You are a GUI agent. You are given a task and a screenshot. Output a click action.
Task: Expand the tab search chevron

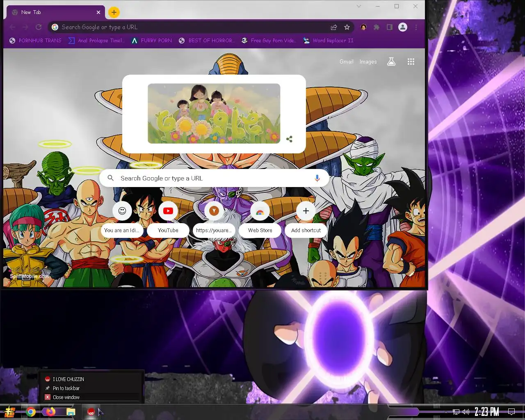359,6
